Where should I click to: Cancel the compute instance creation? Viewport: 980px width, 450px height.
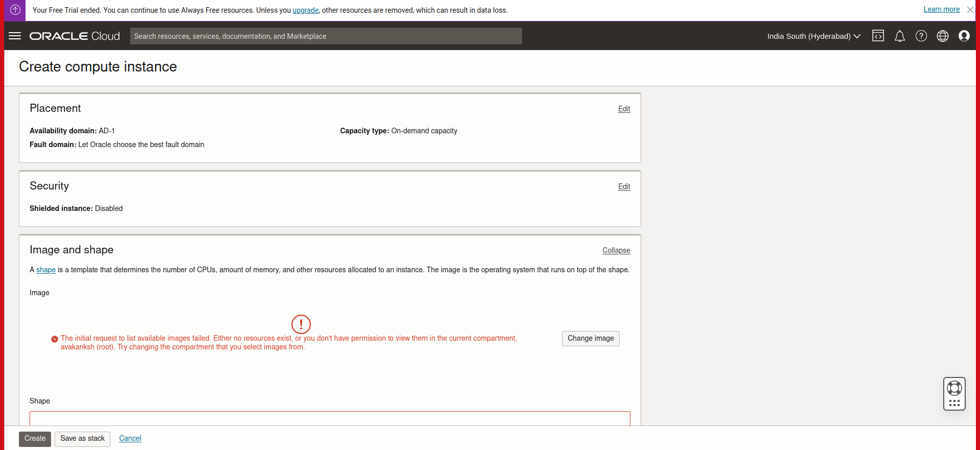130,438
